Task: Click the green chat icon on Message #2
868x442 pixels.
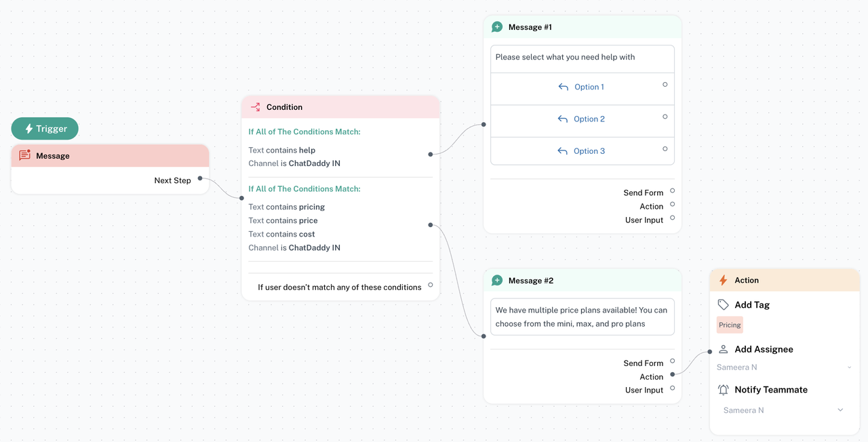Action: click(x=497, y=281)
